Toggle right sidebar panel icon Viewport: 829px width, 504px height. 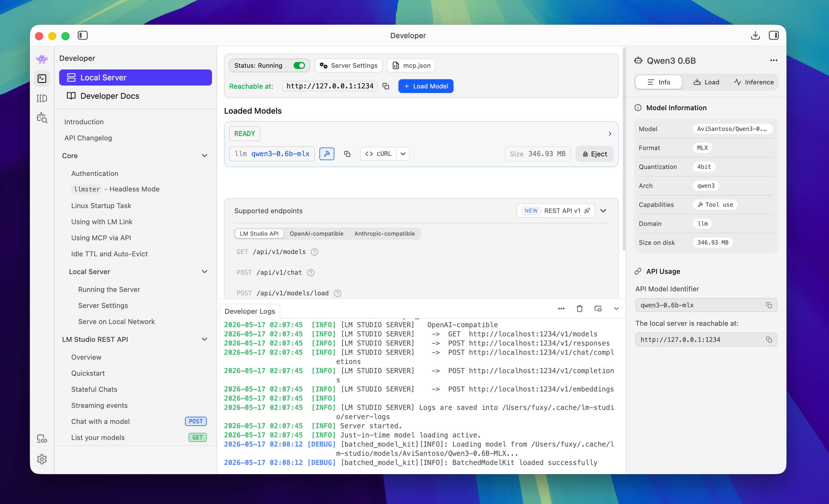pyautogui.click(x=774, y=35)
